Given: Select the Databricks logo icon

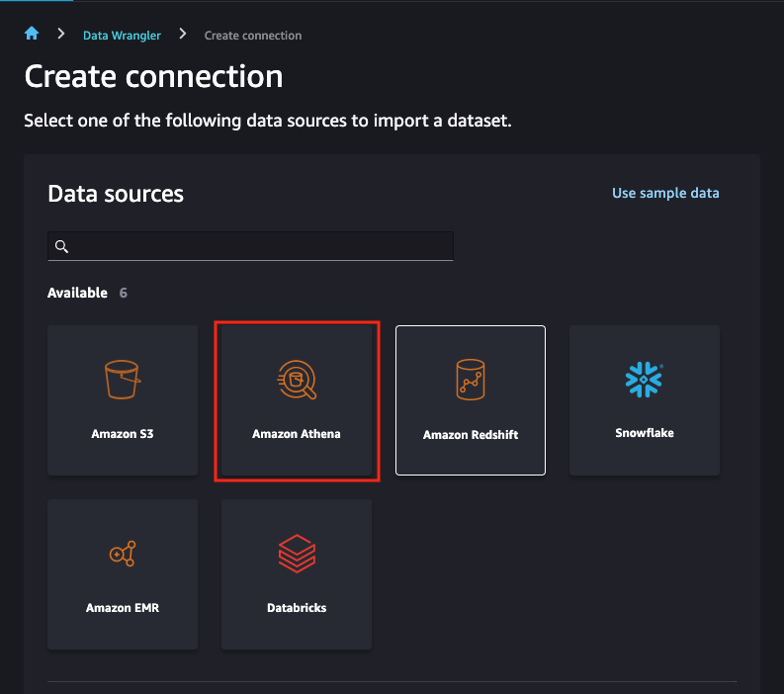Looking at the screenshot, I should (297, 554).
